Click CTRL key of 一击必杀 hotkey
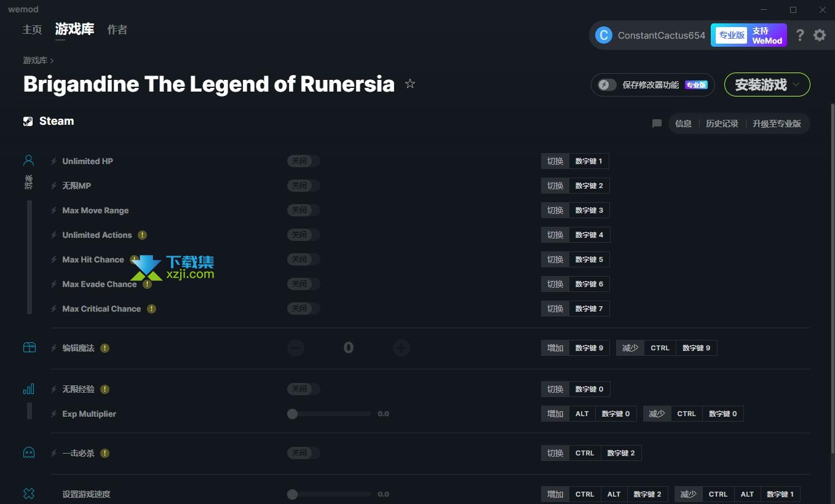 click(585, 453)
